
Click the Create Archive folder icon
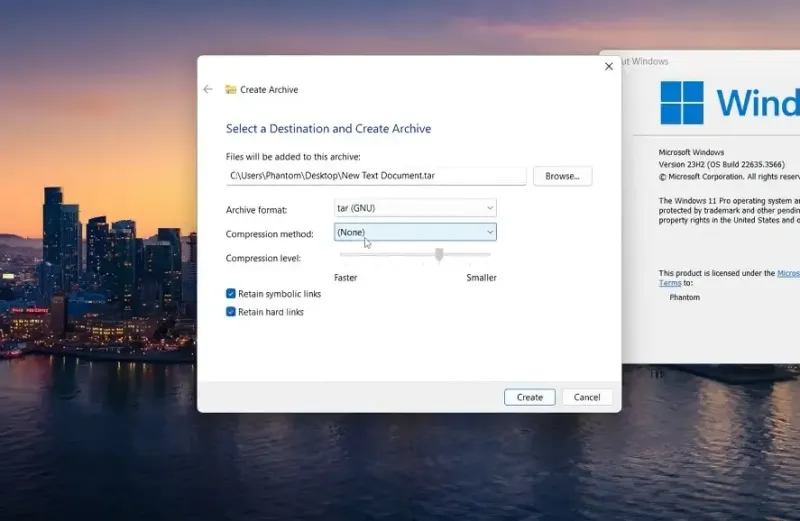click(231, 89)
